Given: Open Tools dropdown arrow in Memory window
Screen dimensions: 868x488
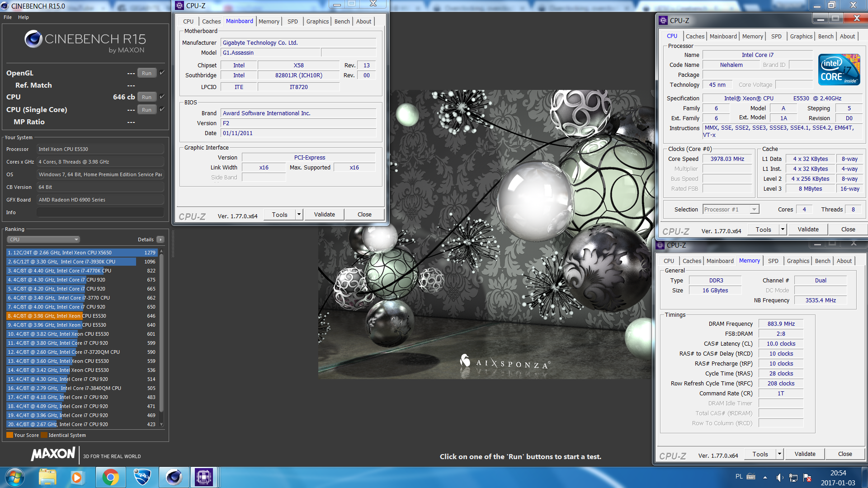Looking at the screenshot, I should coord(779,454).
